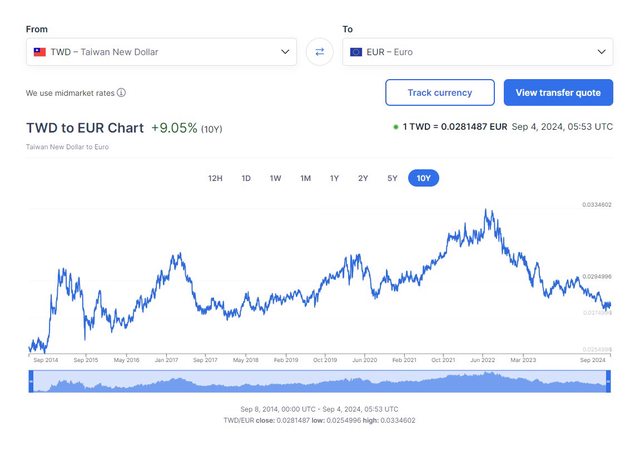This screenshot has height=450, width=640.
Task: Click the green live rate dot
Action: 395,127
